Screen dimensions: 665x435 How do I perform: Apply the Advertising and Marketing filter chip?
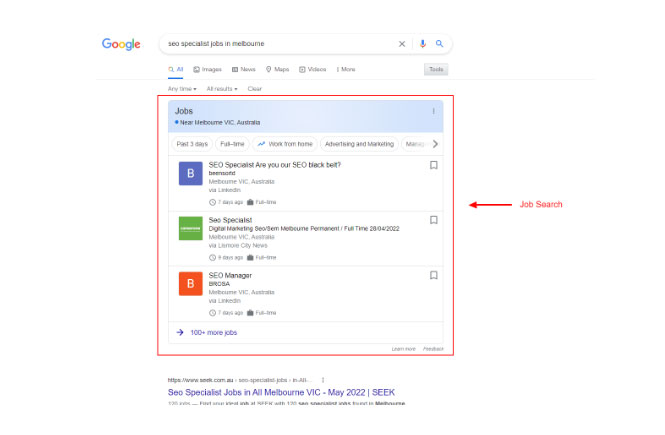(x=359, y=144)
